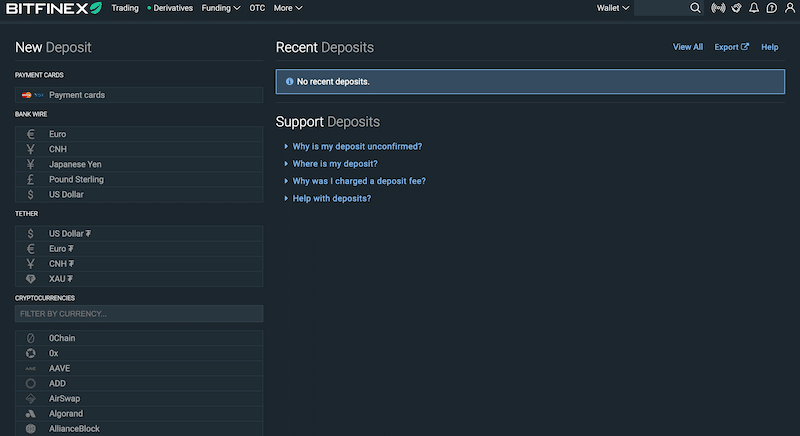Screen dimensions: 800x436
Task: Click the Export link
Action: point(731,47)
